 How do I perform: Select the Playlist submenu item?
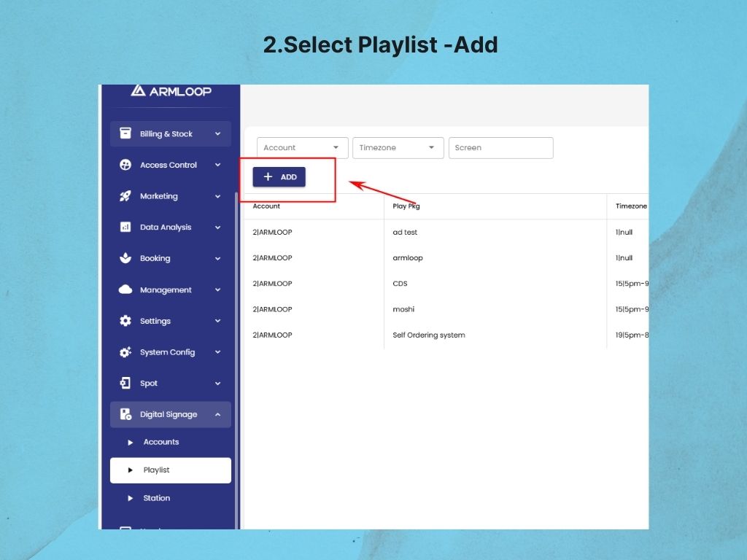coord(170,470)
